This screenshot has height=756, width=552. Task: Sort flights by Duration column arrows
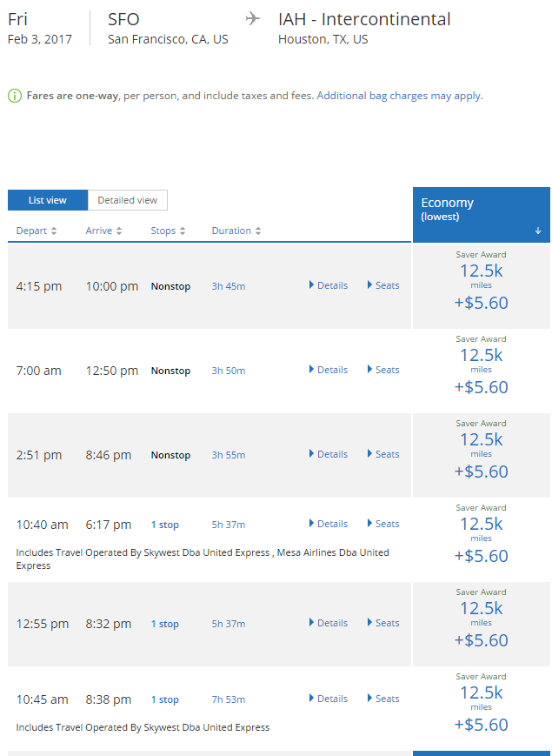(x=258, y=231)
